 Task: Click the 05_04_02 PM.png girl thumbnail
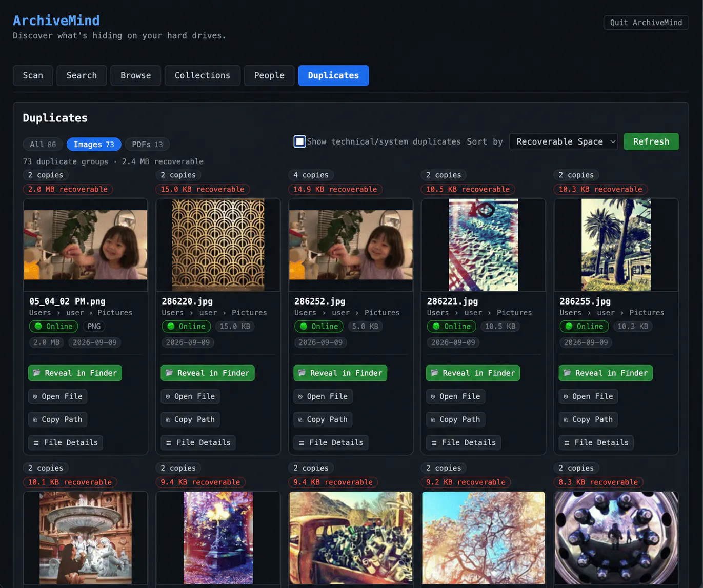[x=86, y=245]
